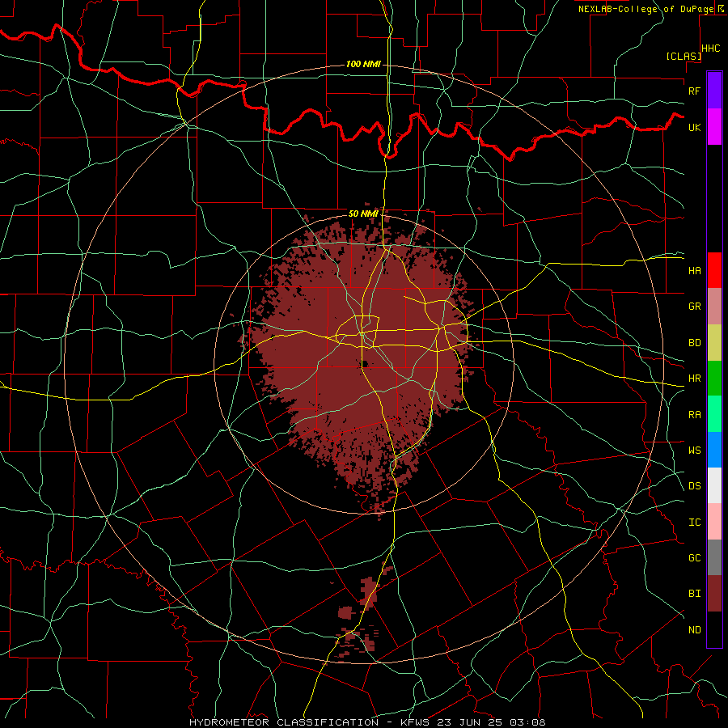
Task: Click the 50 NMI range ring label
Action: click(363, 214)
